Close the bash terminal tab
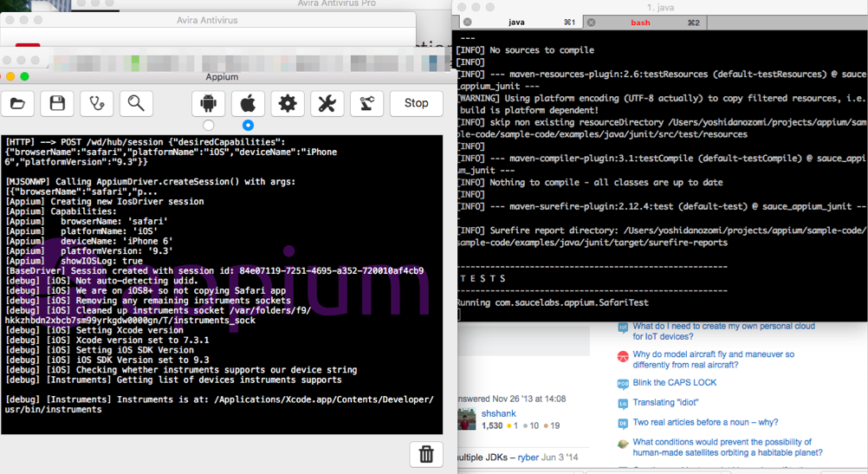 (591, 23)
